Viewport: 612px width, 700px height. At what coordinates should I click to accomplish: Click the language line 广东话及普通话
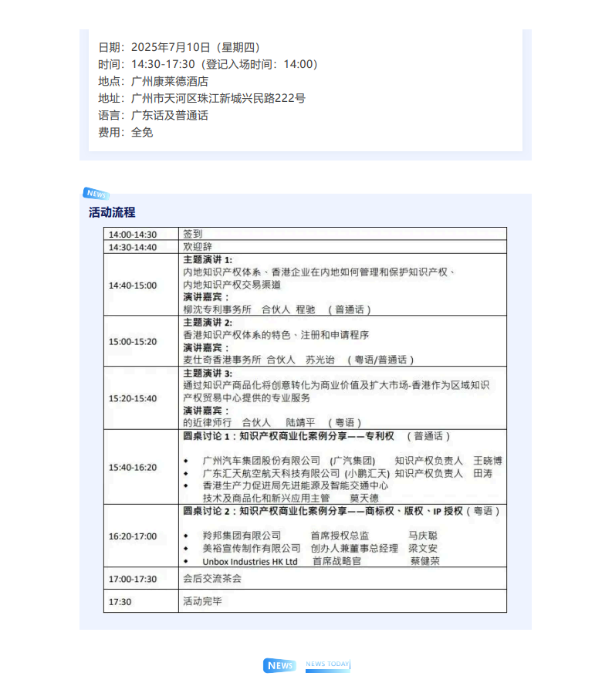point(153,115)
